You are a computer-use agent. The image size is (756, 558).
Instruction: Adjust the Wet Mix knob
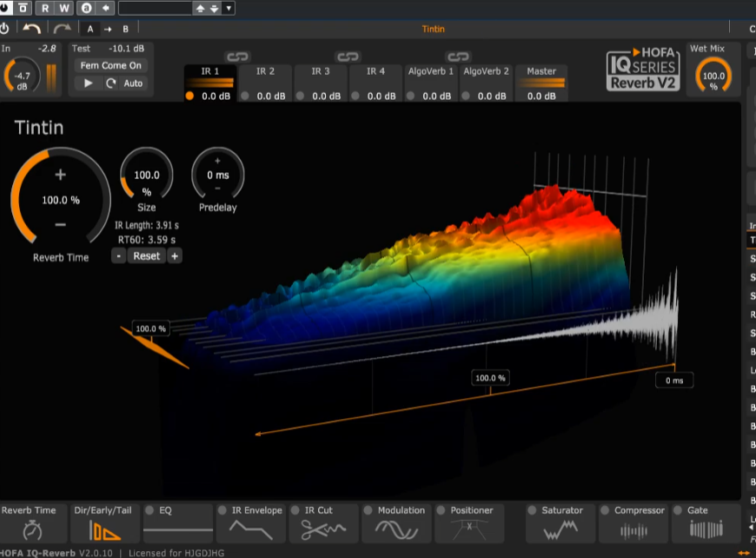click(x=713, y=76)
